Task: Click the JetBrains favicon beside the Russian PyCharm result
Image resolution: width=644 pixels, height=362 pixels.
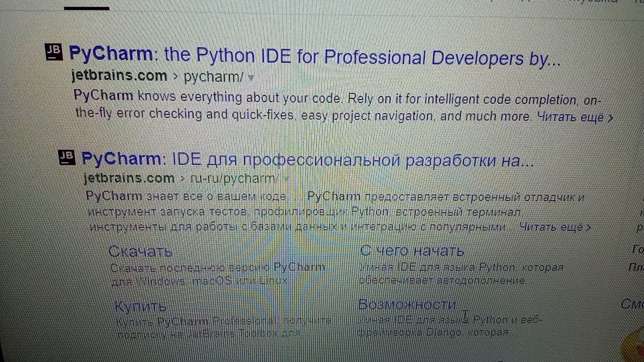Action: coord(67,157)
